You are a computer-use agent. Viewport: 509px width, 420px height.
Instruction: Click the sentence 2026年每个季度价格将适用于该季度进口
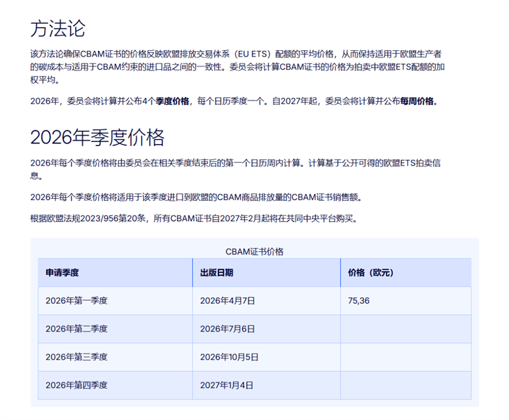click(x=197, y=197)
